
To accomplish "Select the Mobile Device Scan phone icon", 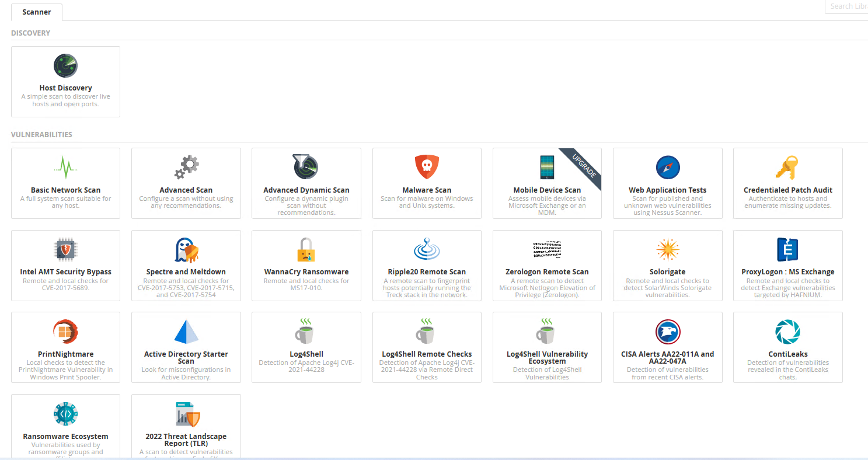I will tap(547, 168).
